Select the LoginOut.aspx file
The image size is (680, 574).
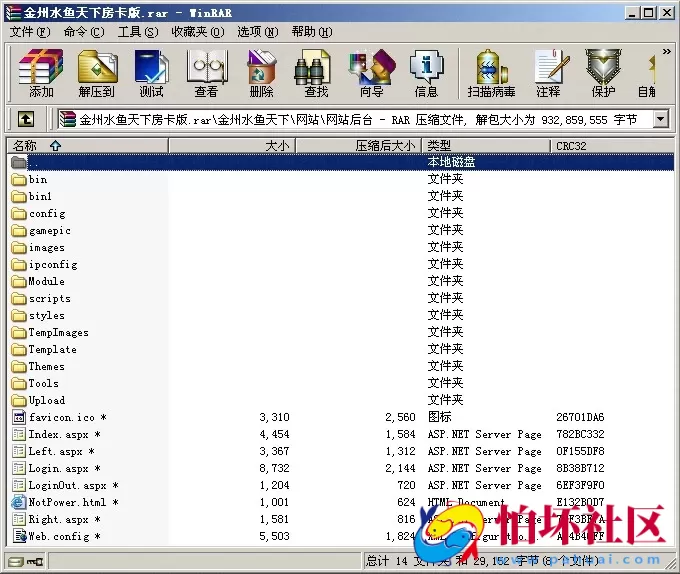coord(65,485)
